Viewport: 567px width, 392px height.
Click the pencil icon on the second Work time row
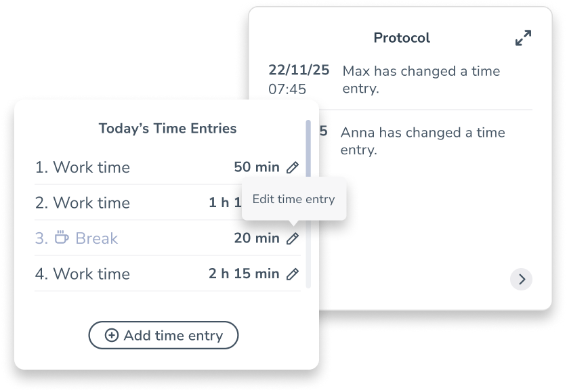point(292,202)
